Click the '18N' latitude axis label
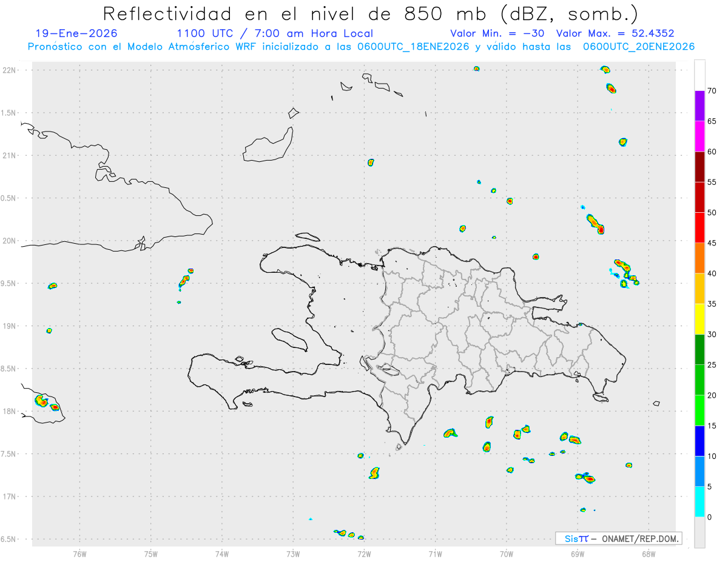Viewport: 728px width, 562px height. coord(10,412)
